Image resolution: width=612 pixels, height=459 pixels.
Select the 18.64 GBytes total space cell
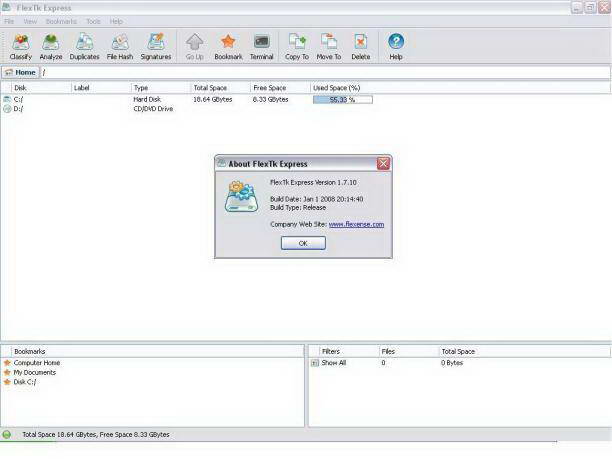213,100
